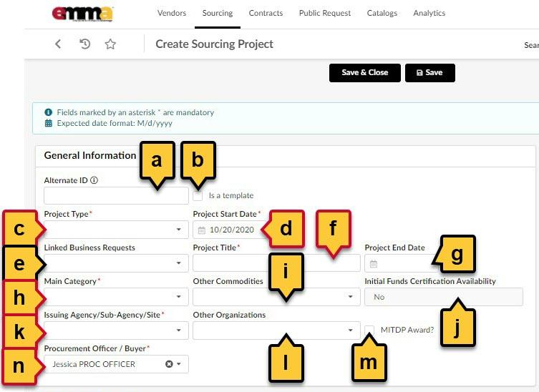Click the Project Start Date value 10/20/2020
This screenshot has height=392, width=539.
tap(232, 230)
